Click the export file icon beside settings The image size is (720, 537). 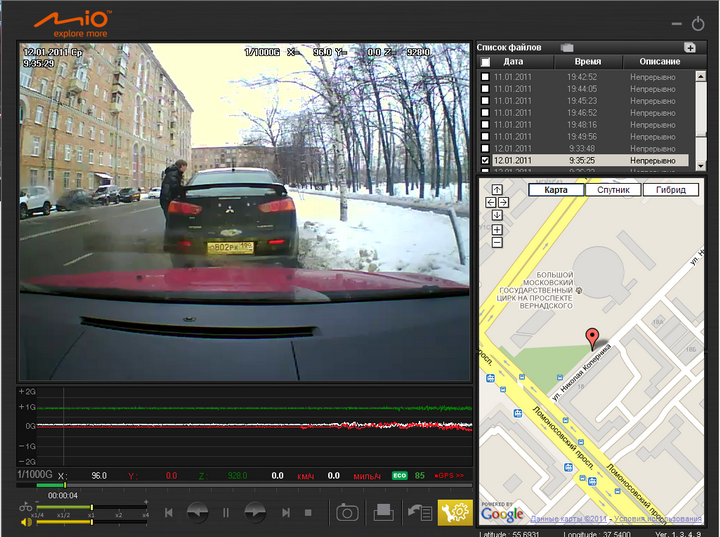click(419, 513)
